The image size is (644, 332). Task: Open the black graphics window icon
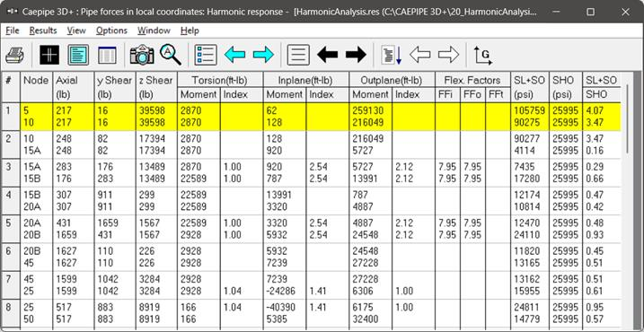[49, 55]
